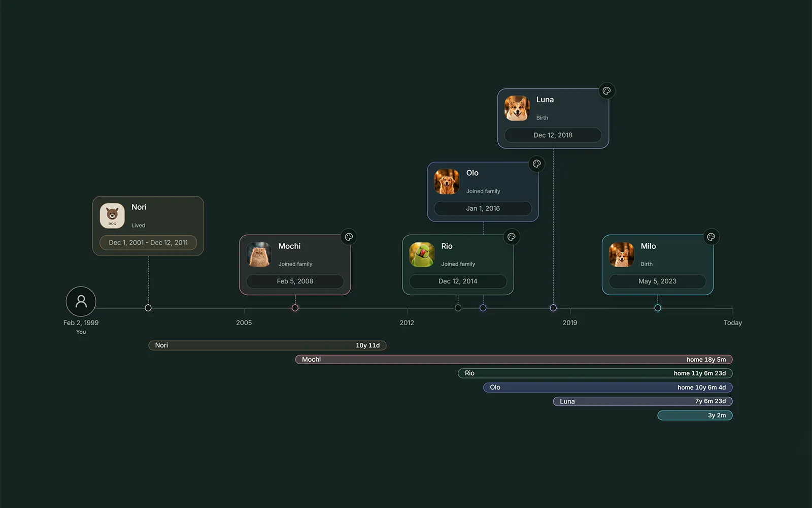This screenshot has height=508, width=812.
Task: Click Nori's bear avatar image
Action: (112, 216)
